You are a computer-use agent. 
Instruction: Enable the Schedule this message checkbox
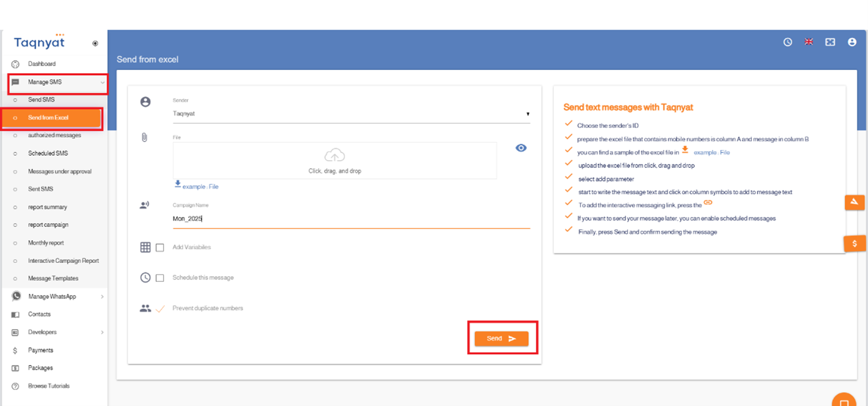160,278
